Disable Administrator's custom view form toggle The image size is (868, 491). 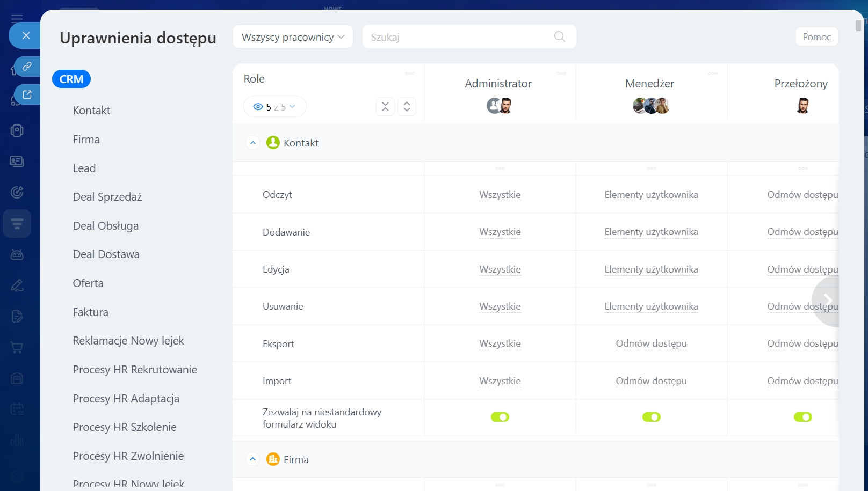500,417
